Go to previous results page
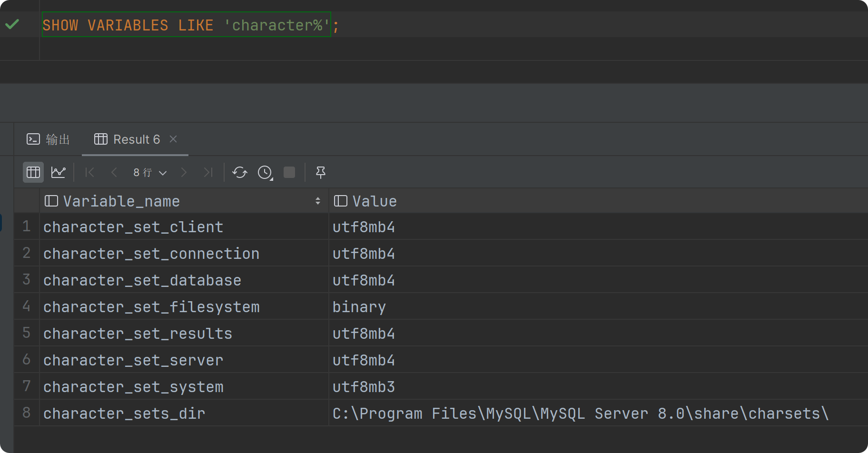This screenshot has width=868, height=453. (x=114, y=172)
